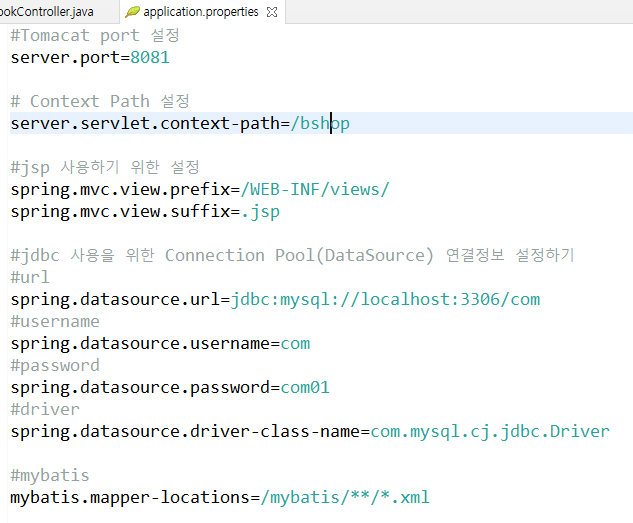This screenshot has height=523, width=633.
Task: Click the spring.datasource.password key
Action: point(140,387)
